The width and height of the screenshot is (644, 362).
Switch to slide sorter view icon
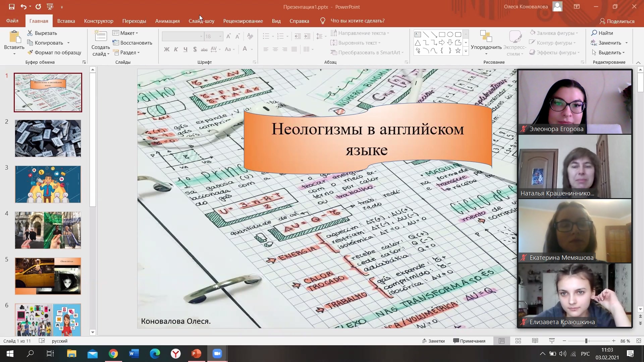518,341
